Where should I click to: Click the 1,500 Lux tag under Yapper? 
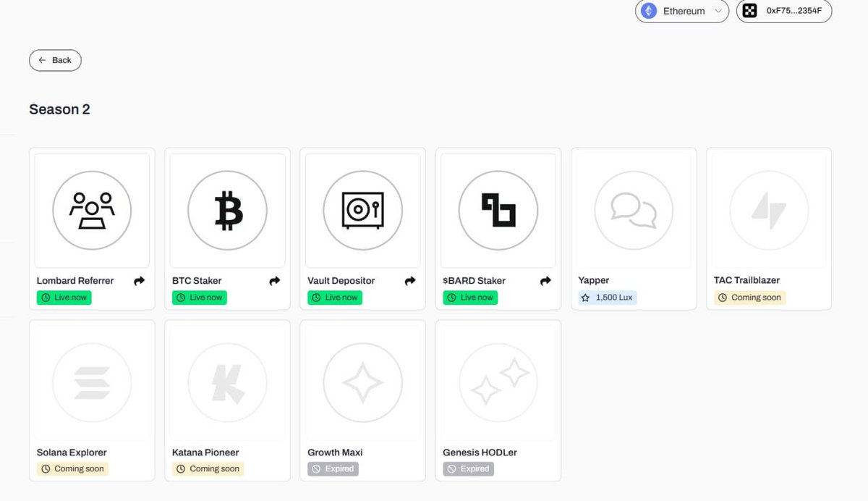(x=608, y=298)
